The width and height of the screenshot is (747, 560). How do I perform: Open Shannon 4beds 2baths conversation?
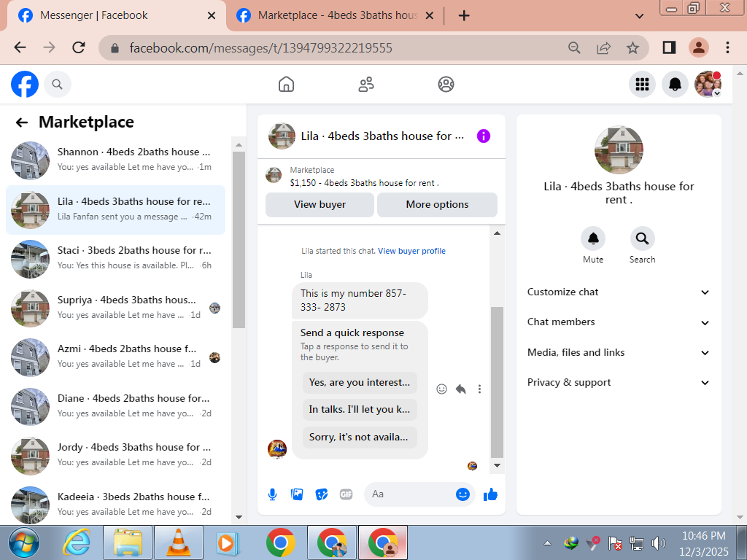(x=115, y=160)
